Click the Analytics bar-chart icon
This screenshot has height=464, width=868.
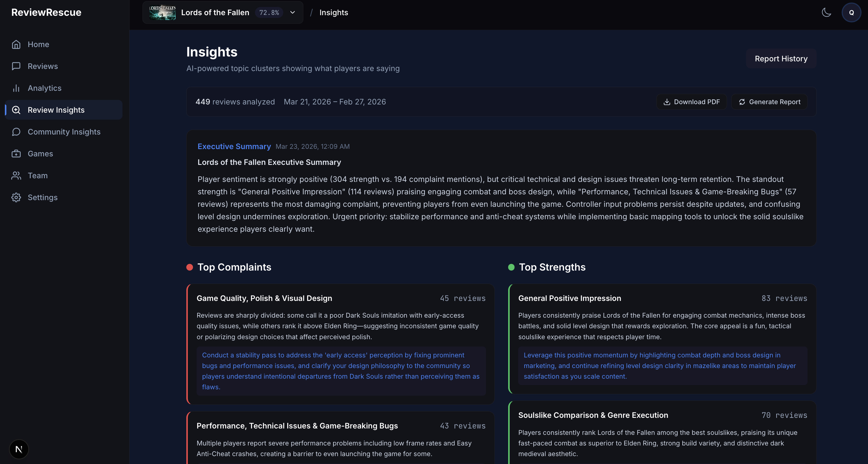pos(16,88)
